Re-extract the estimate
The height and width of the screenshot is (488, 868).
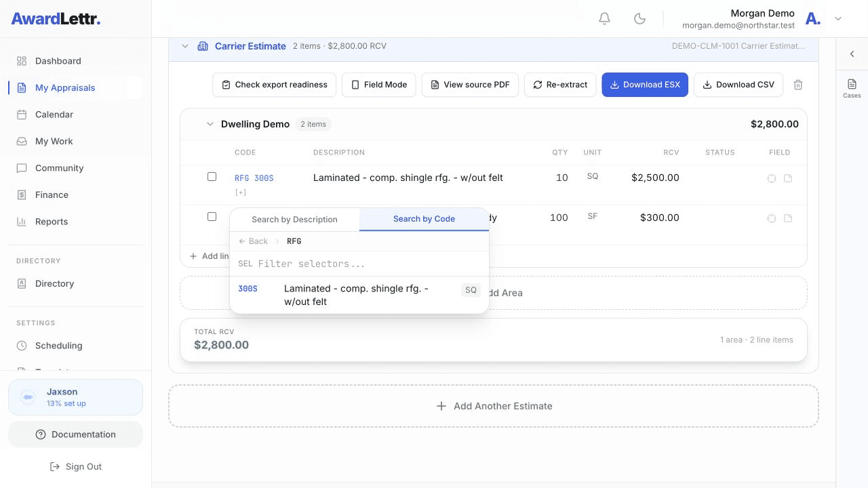560,85
